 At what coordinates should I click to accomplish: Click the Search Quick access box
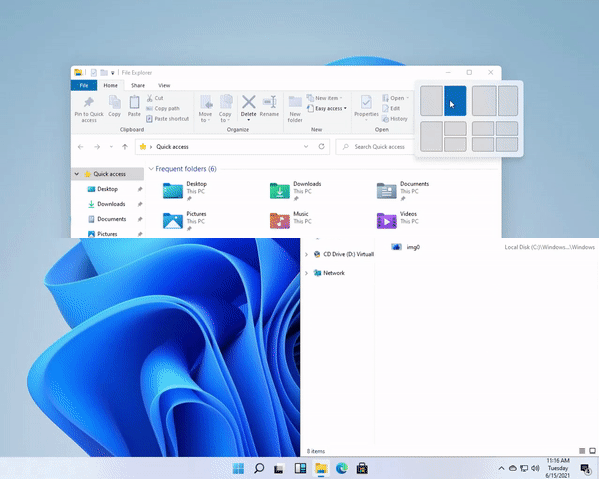click(x=374, y=147)
